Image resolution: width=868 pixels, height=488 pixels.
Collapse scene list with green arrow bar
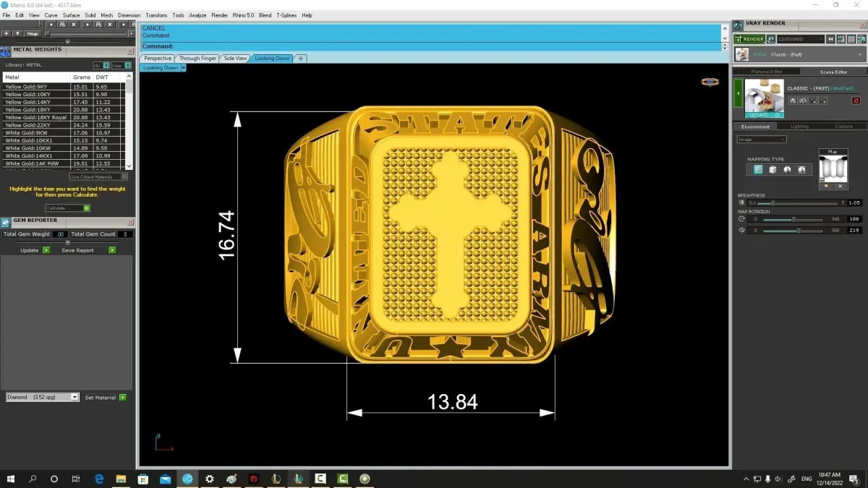click(x=738, y=94)
